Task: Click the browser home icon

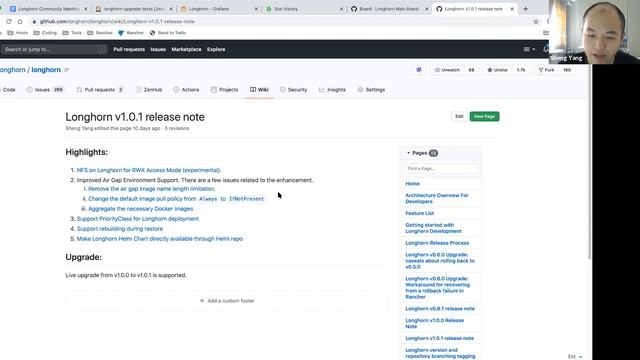Action: [x=20, y=21]
